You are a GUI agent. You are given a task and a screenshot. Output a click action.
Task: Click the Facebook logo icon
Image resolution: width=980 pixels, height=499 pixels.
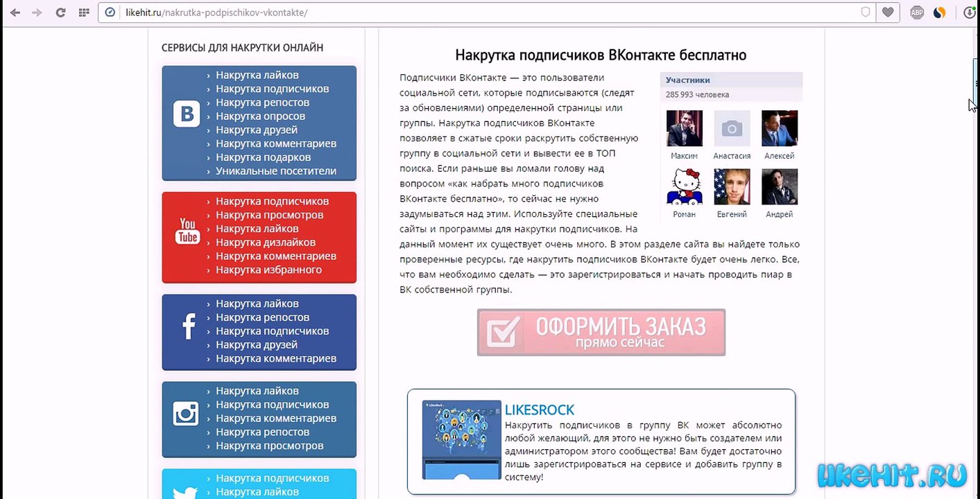[x=188, y=326]
